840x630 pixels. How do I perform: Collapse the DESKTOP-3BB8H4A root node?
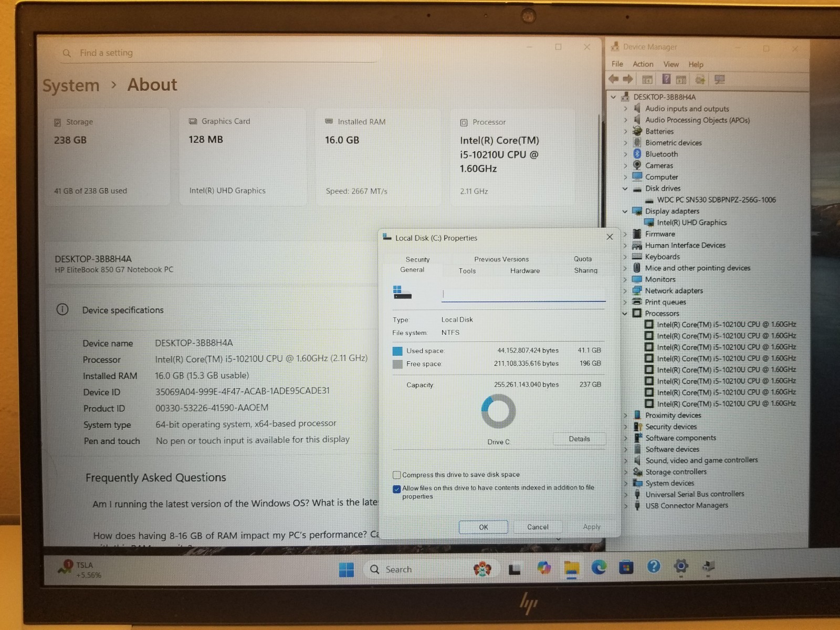(613, 97)
